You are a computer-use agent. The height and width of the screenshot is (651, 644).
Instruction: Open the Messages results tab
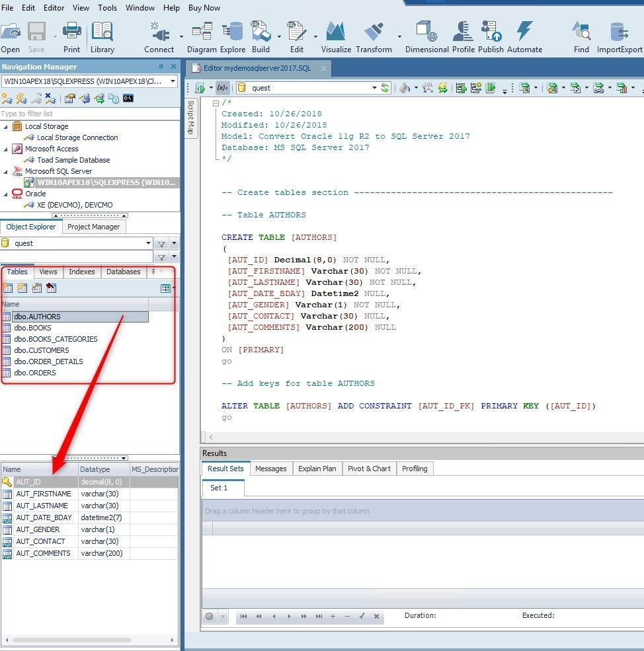click(271, 469)
